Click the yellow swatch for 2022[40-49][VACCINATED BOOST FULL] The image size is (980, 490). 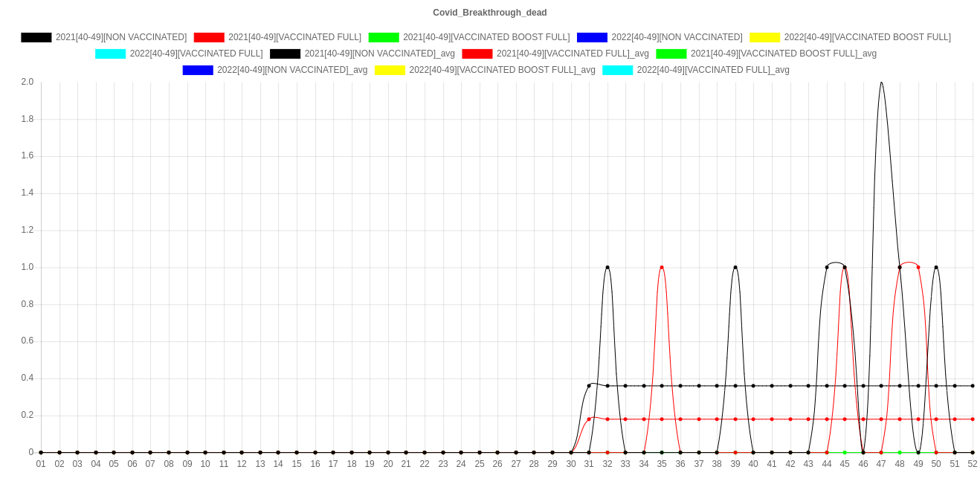pos(764,37)
